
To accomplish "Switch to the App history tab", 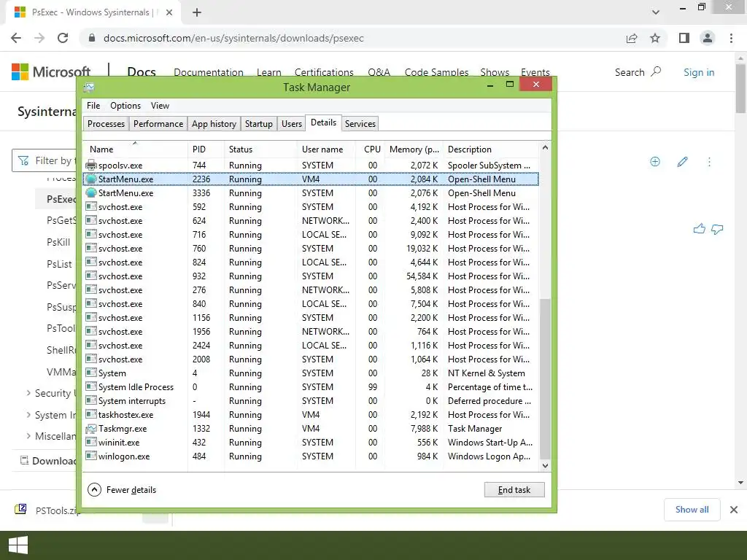I will coord(214,124).
